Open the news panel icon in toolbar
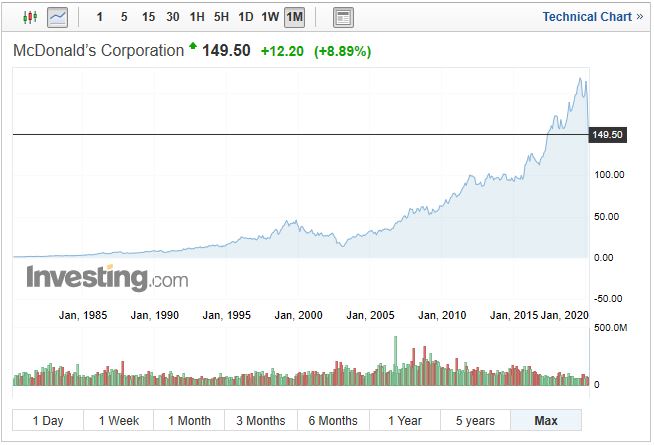 coord(343,18)
